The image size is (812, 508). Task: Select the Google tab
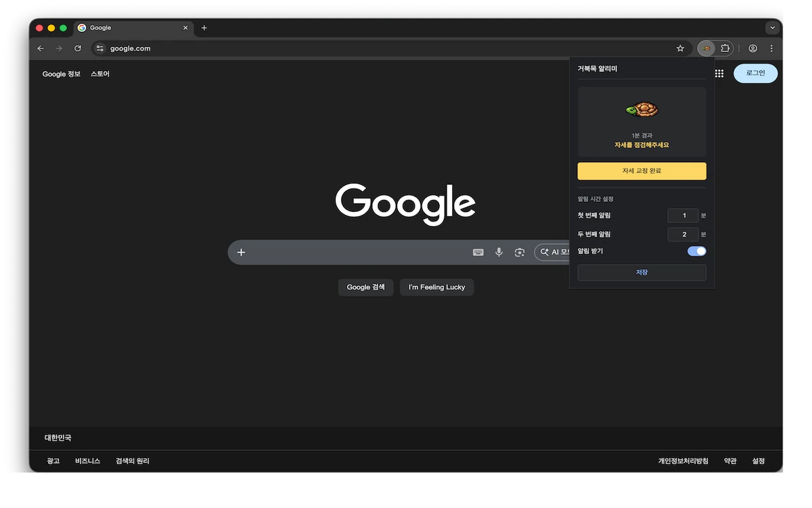pos(133,28)
